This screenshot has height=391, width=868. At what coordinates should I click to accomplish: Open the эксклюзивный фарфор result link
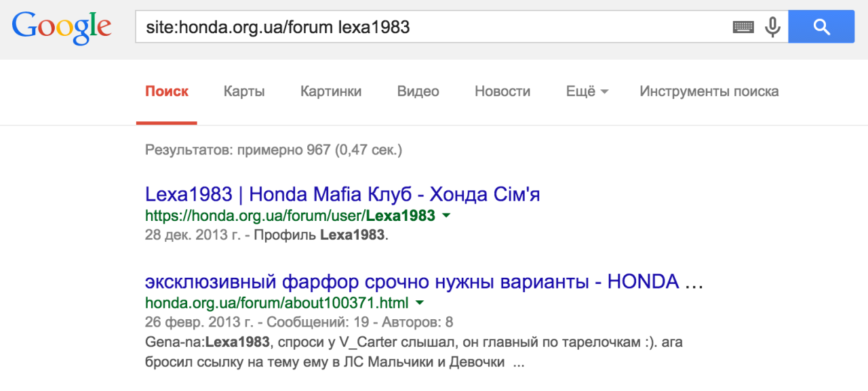(x=424, y=282)
